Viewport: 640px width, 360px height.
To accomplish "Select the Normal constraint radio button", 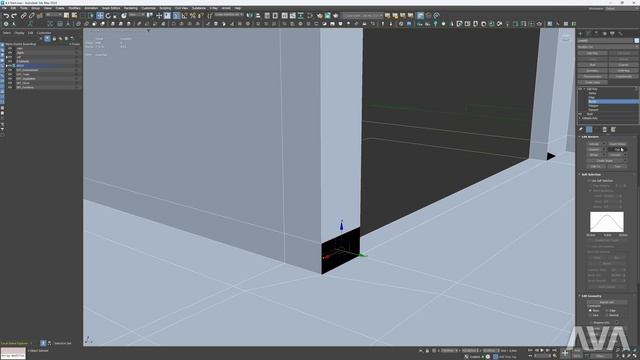I will 607,315.
